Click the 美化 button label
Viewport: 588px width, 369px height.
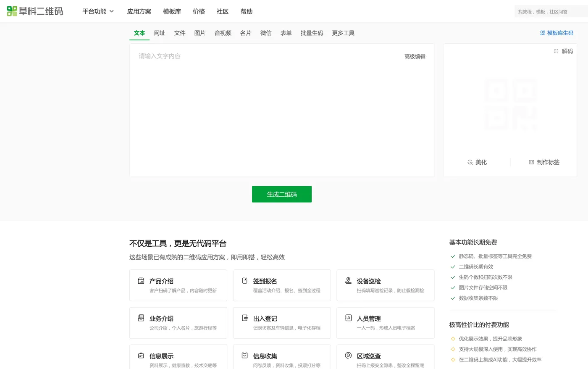pos(481,162)
